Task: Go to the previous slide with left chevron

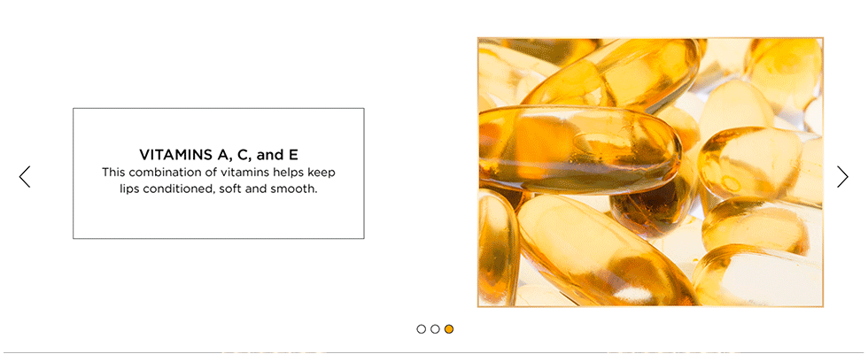Action: pos(25,176)
